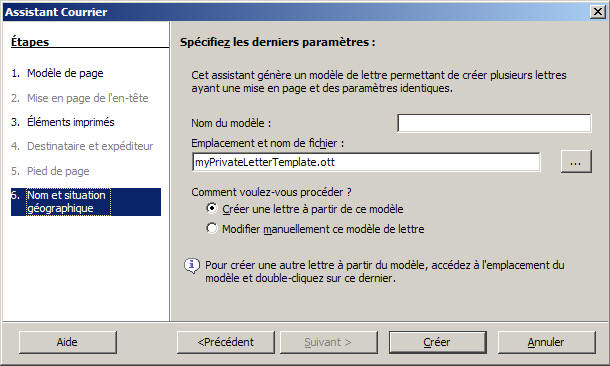Go back with the Précédent button
The width and height of the screenshot is (610, 366).
226,342
